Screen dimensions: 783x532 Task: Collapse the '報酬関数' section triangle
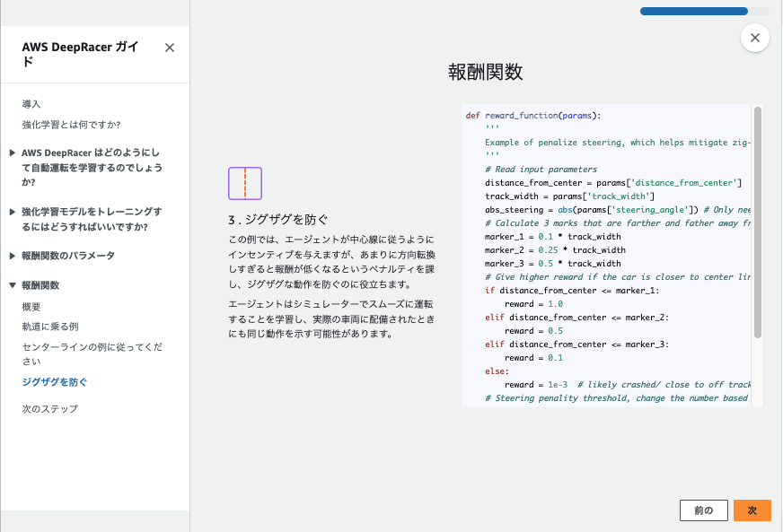pyautogui.click(x=13, y=285)
